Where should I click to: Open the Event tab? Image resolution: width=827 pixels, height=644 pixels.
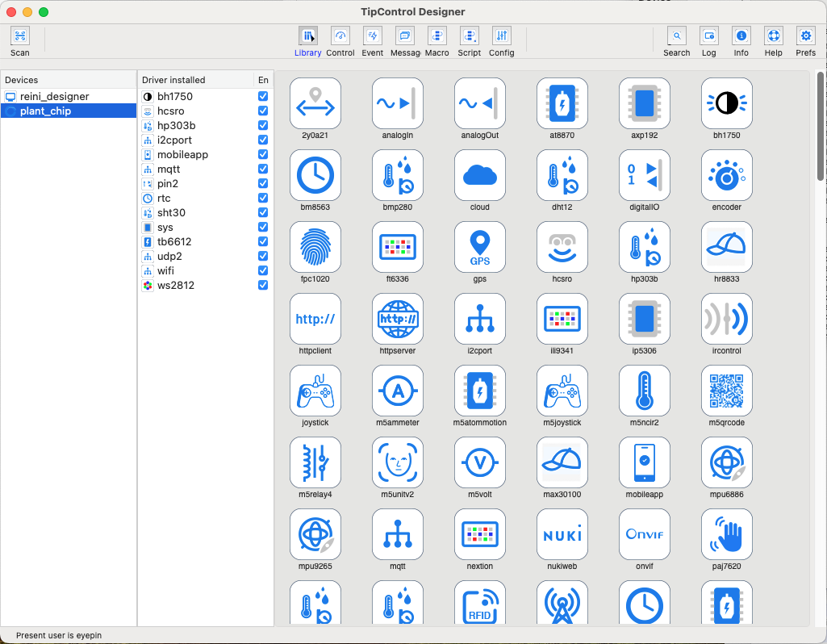373,36
